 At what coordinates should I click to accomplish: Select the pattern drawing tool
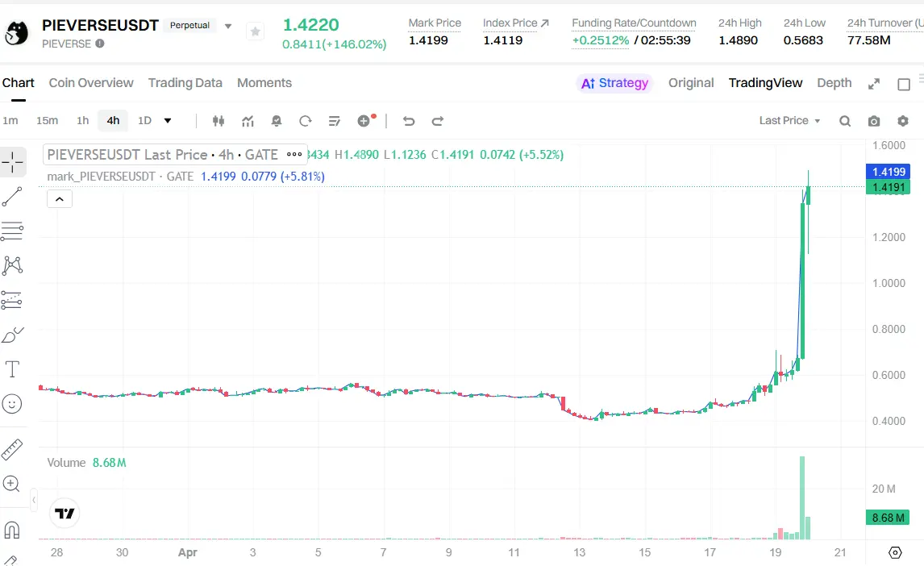12,265
